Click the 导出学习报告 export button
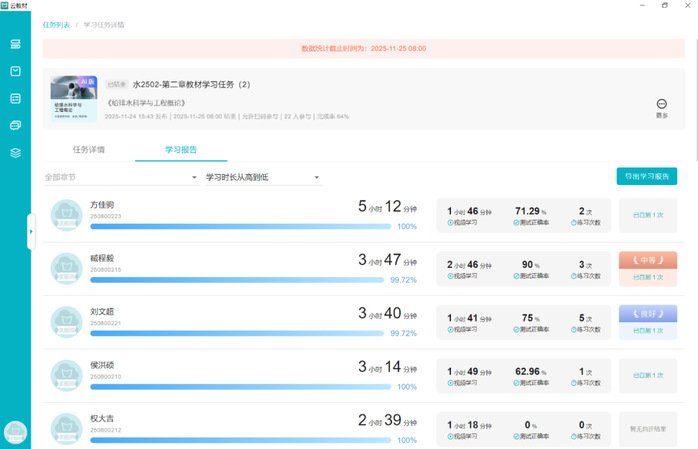 tap(646, 176)
